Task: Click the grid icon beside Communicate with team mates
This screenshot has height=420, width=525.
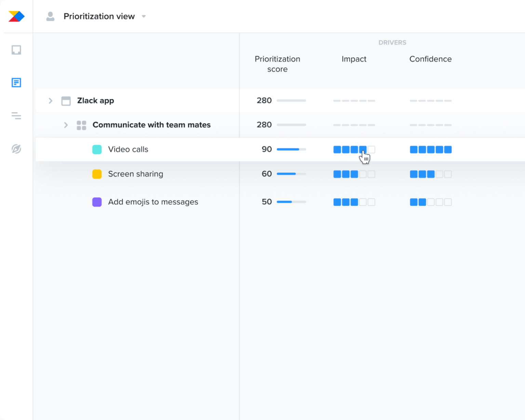Action: tap(81, 125)
